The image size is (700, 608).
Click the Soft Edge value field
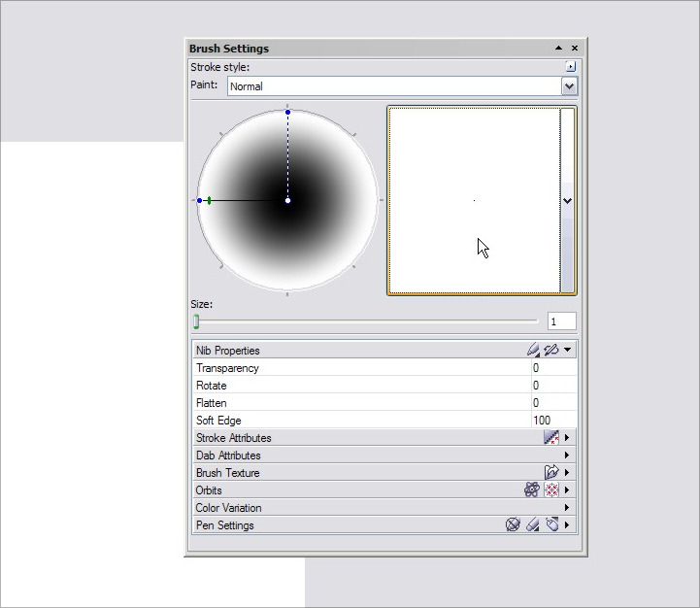tap(553, 420)
